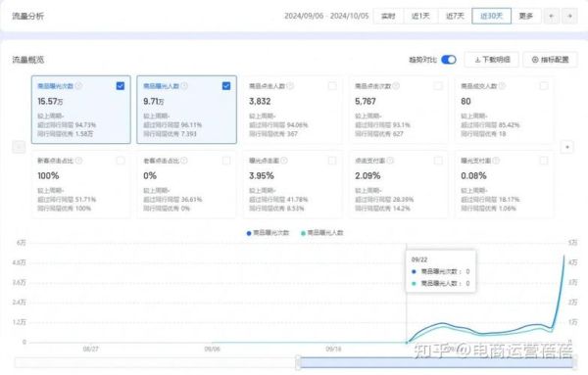Enable the 曝光支付率 checkbox
Screen dimensions: 588x375
(544, 161)
